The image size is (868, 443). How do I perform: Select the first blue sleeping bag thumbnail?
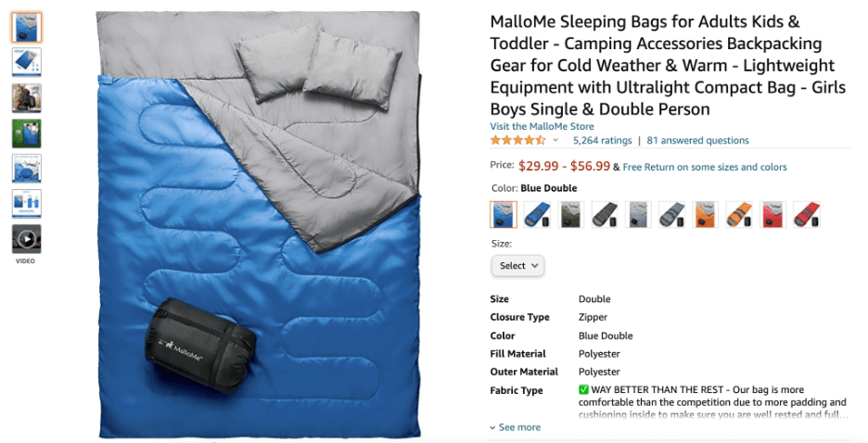[x=27, y=28]
